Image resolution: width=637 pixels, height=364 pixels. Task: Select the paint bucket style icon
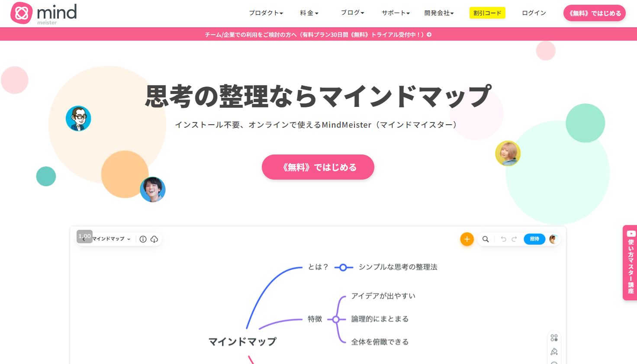tap(554, 351)
